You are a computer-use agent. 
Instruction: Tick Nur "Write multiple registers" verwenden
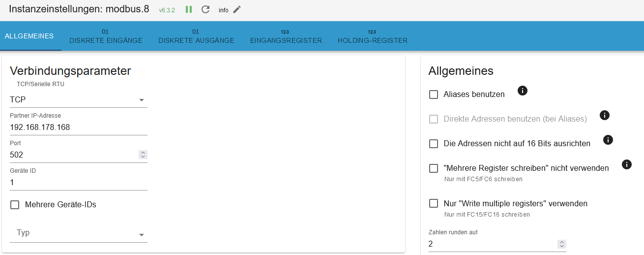tap(434, 203)
